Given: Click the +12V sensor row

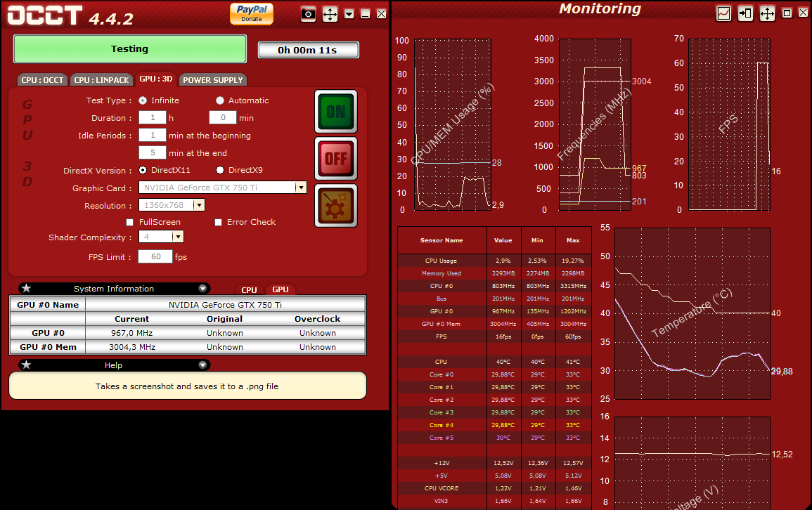Looking at the screenshot, I should point(494,463).
